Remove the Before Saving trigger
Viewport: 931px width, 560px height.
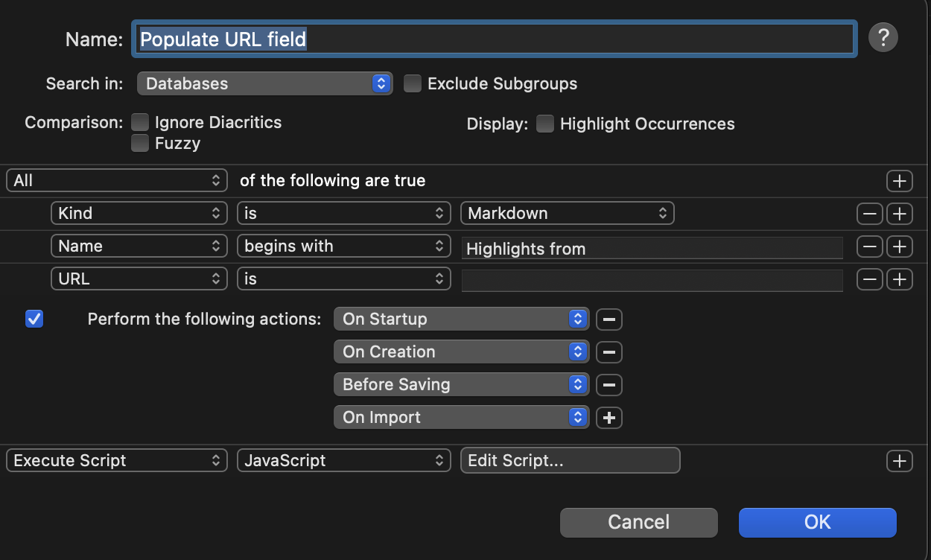(609, 385)
